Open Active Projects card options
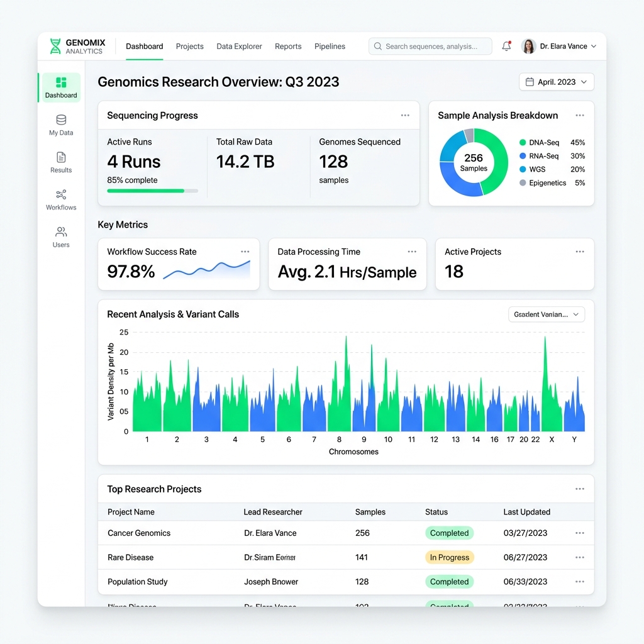The height and width of the screenshot is (644, 644). tap(580, 252)
